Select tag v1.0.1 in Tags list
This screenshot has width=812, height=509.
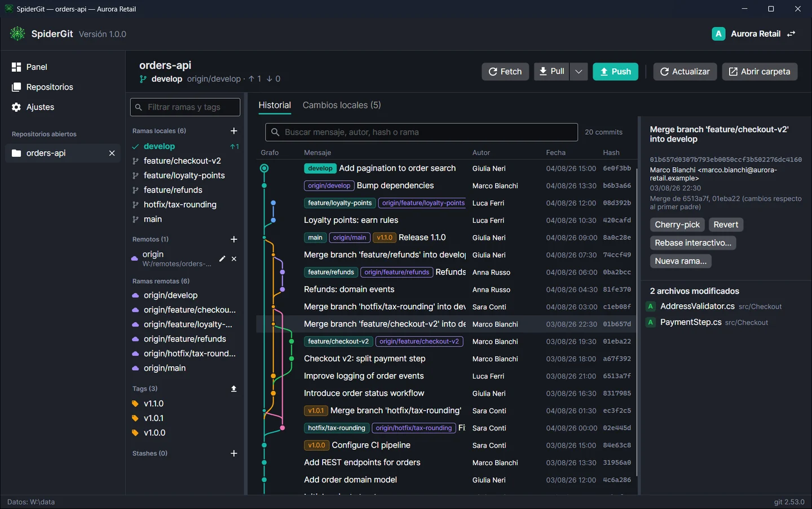[x=186, y=418]
